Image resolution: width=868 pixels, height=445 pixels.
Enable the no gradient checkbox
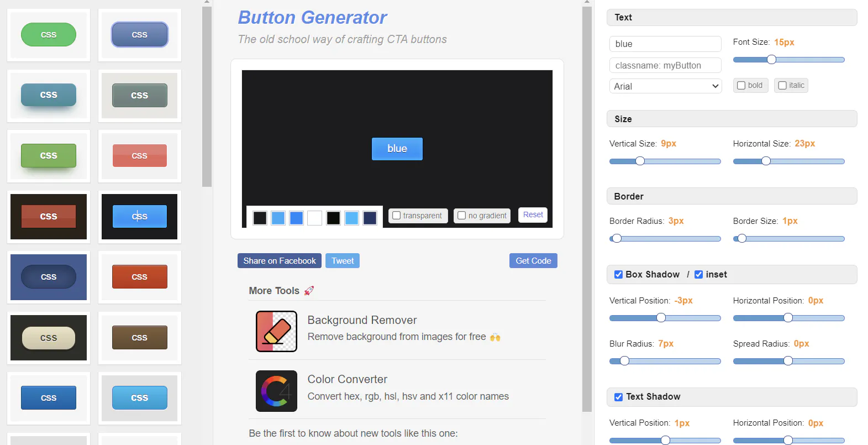coord(462,216)
